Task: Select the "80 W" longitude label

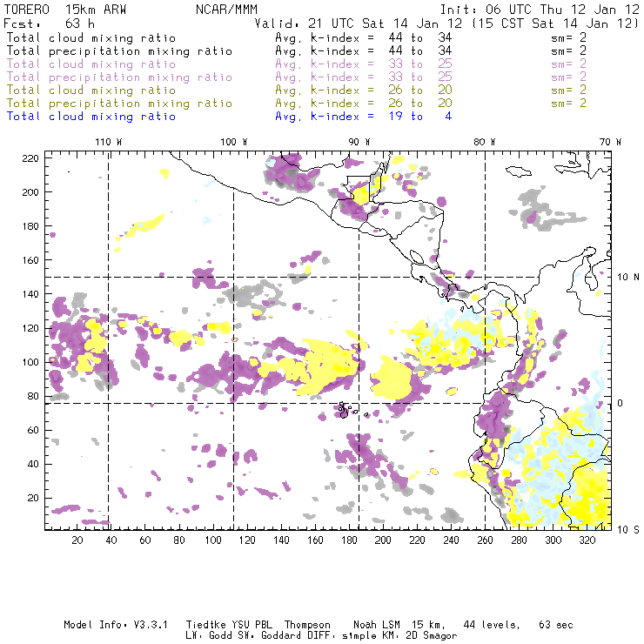Action: (485, 142)
